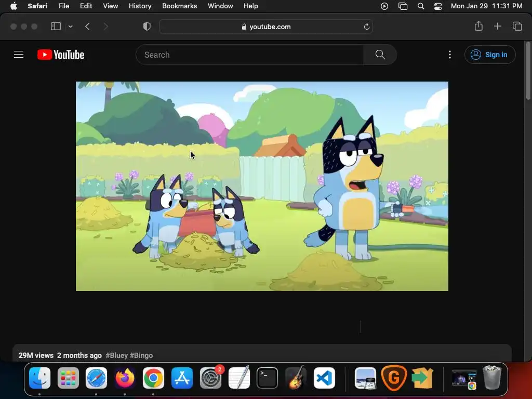The height and width of the screenshot is (399, 532).
Task: Click the youtube.com address bar
Action: coord(266,26)
